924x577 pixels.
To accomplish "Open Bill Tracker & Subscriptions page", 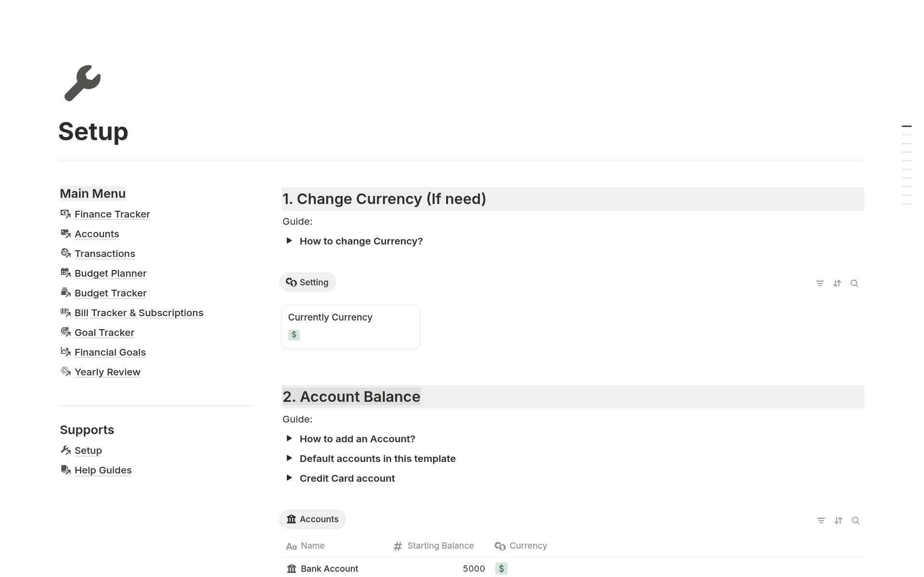I will pyautogui.click(x=139, y=313).
